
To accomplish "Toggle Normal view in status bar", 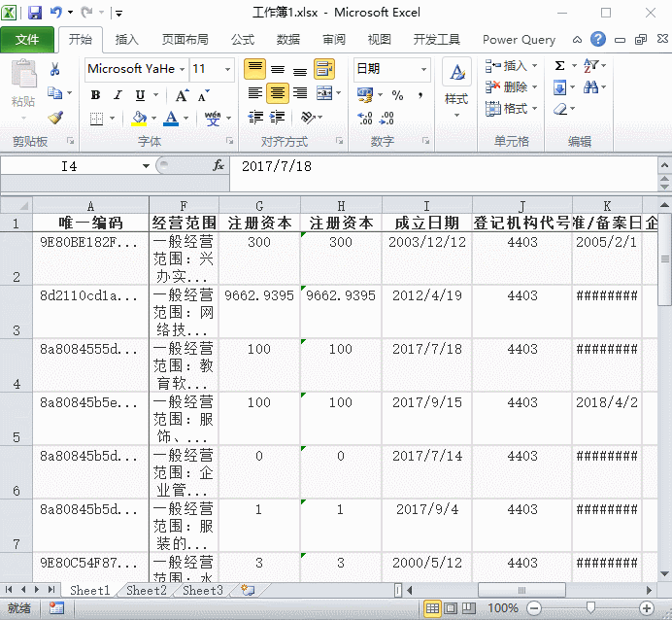I will click(432, 608).
